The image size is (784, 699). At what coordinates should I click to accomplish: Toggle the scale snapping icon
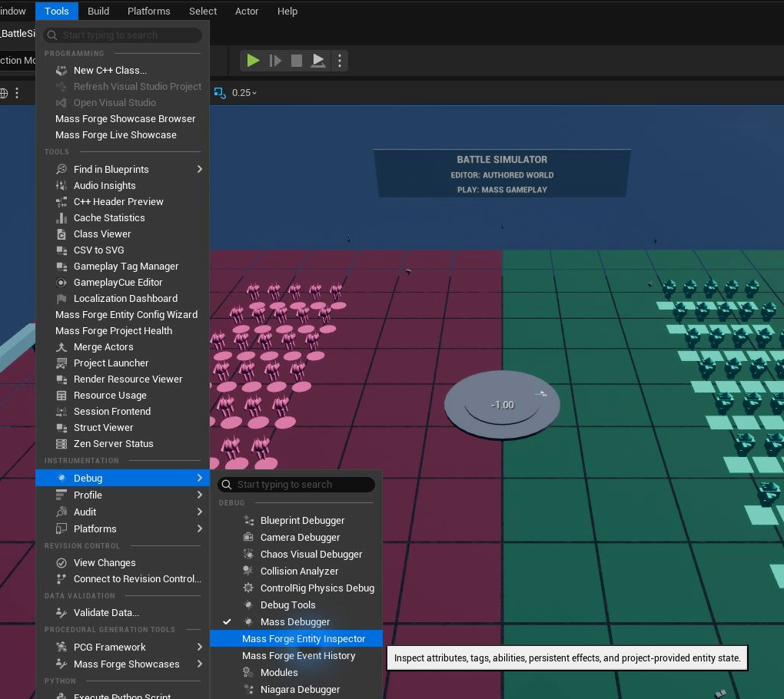(x=220, y=93)
